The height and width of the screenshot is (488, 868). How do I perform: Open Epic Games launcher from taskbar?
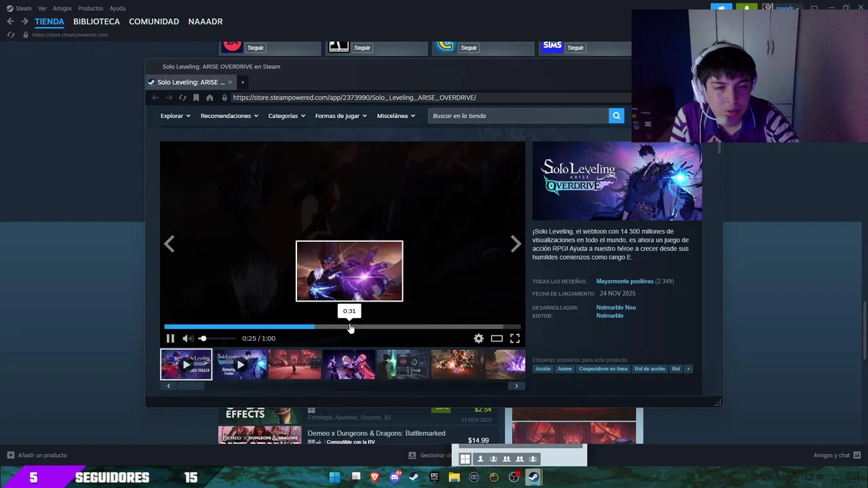[434, 477]
